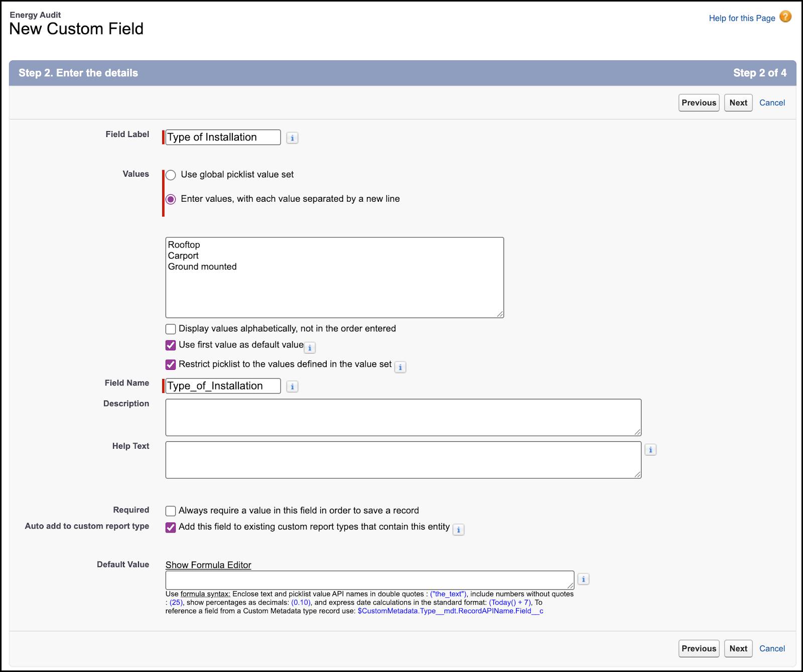Click the (25) number example
The width and height of the screenshot is (803, 672).
(x=176, y=602)
